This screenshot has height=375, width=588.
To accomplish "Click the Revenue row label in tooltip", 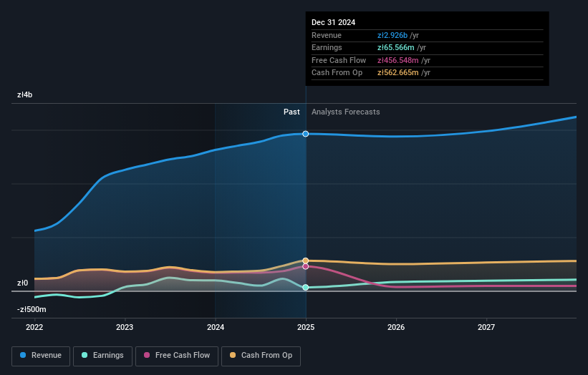I will 327,35.
